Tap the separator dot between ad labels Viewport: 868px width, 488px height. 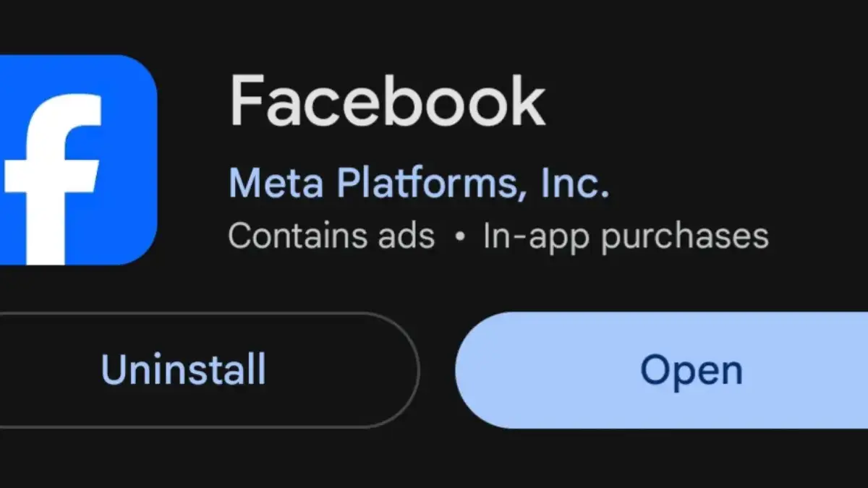point(459,236)
